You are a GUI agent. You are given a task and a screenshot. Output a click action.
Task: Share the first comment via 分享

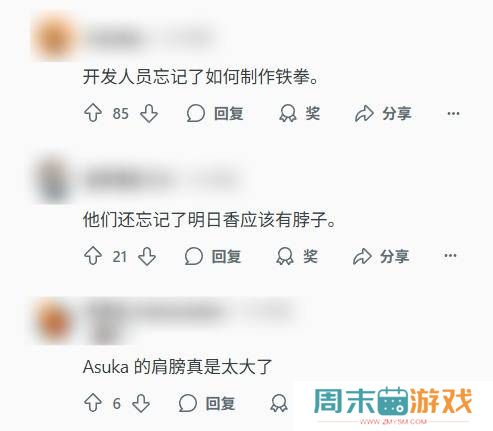(x=383, y=113)
